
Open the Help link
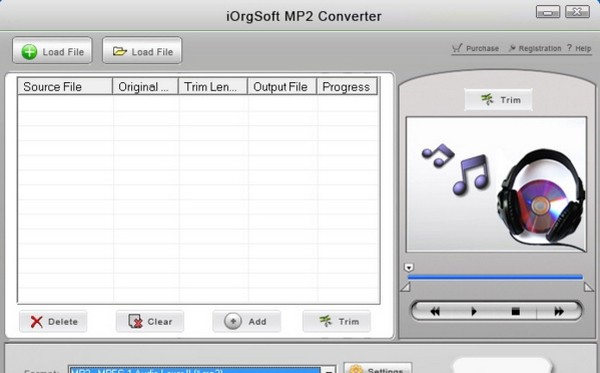click(x=579, y=48)
